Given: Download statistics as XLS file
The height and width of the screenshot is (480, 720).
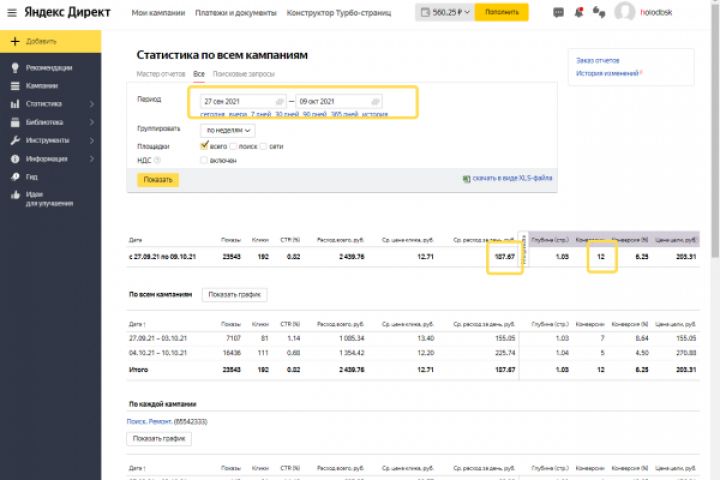Looking at the screenshot, I should pos(508,179).
